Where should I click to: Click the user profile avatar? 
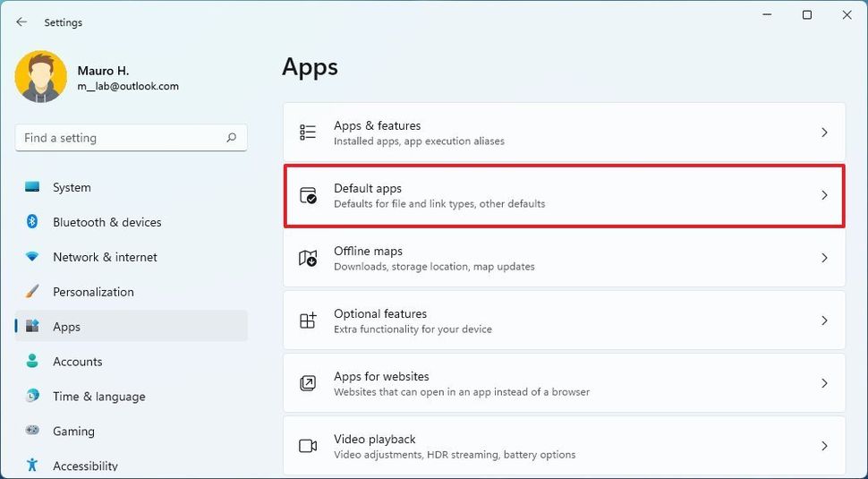[41, 77]
